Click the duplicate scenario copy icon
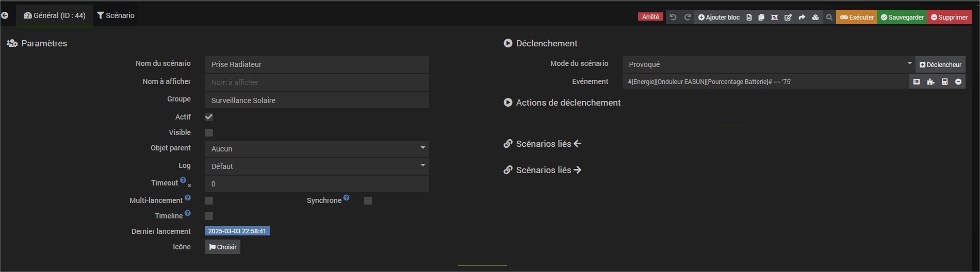 point(761,17)
